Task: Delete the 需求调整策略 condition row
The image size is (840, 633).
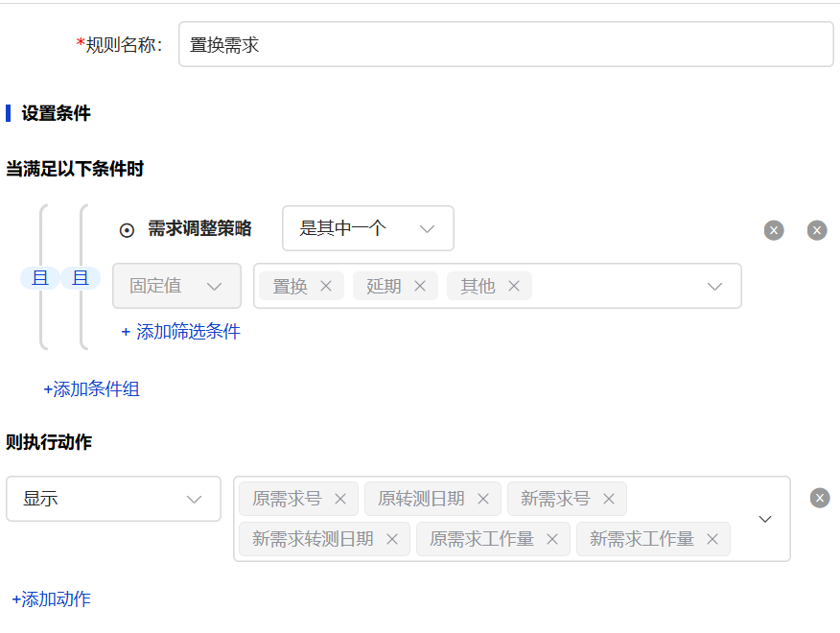Action: click(774, 230)
